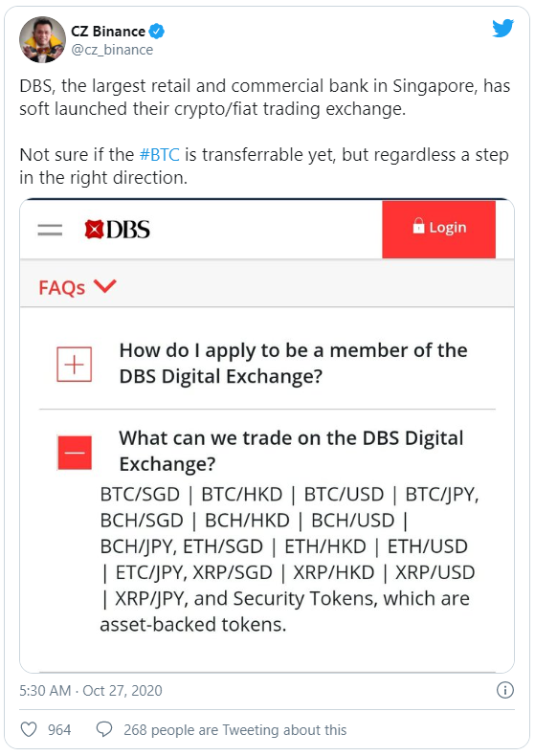The image size is (535, 756).
Task: Click the DBS logo
Action: 117,230
